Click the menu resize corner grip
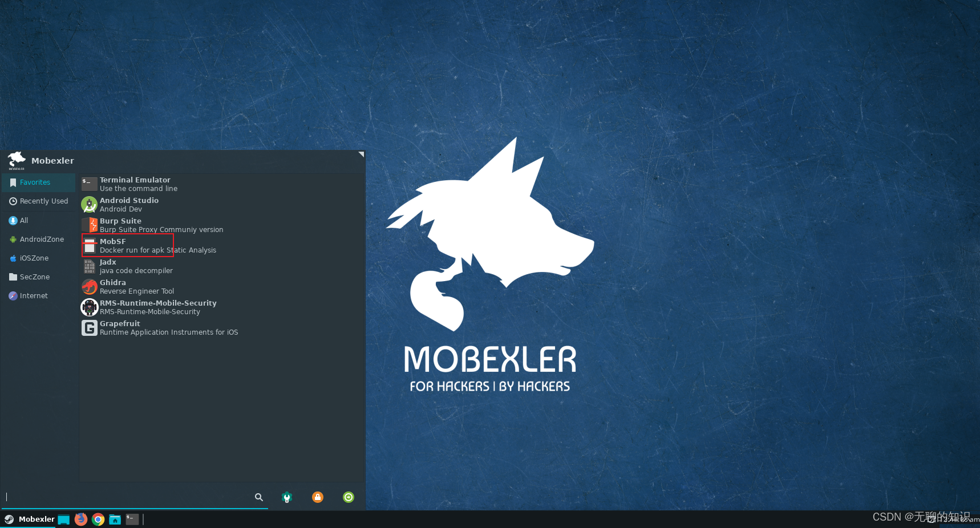This screenshot has width=980, height=528. (x=361, y=155)
